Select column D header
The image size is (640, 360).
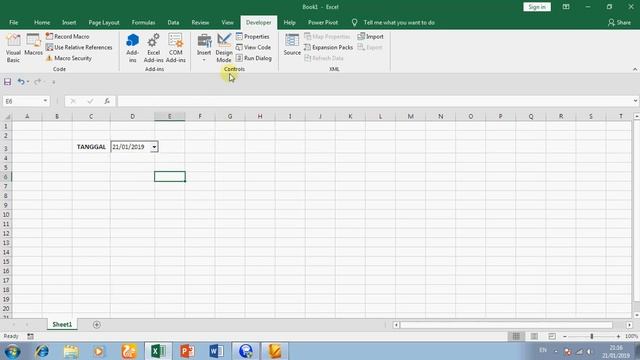(x=132, y=116)
